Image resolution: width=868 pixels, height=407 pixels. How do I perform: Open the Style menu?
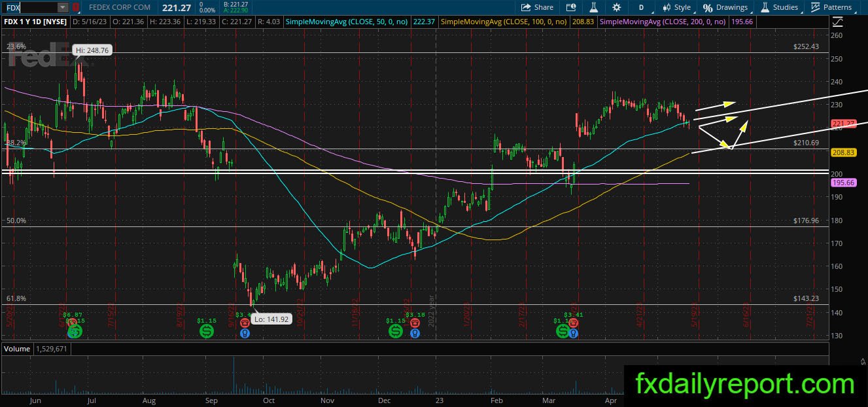pos(677,7)
